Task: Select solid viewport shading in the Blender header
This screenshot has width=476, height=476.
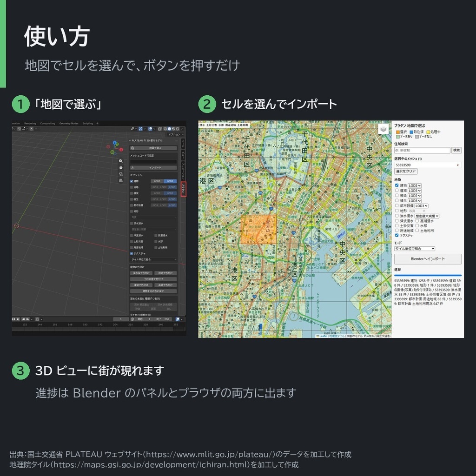Action: click(x=169, y=129)
